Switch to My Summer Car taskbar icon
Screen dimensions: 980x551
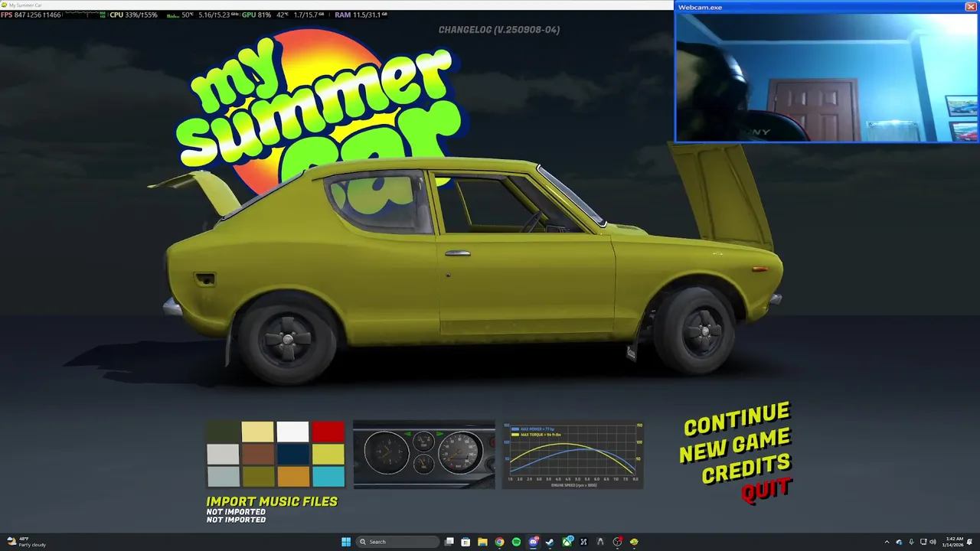634,542
